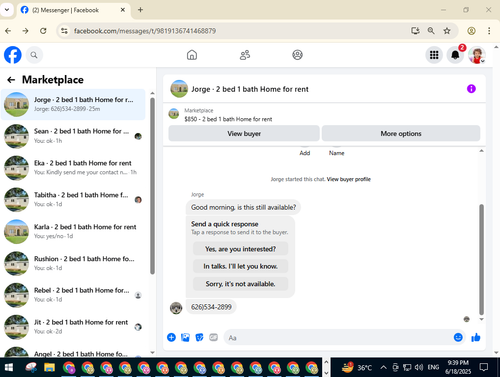Screen dimensions: 500x377
Task: Send 'In talks. I'll let you know.' response
Action: coord(240,266)
